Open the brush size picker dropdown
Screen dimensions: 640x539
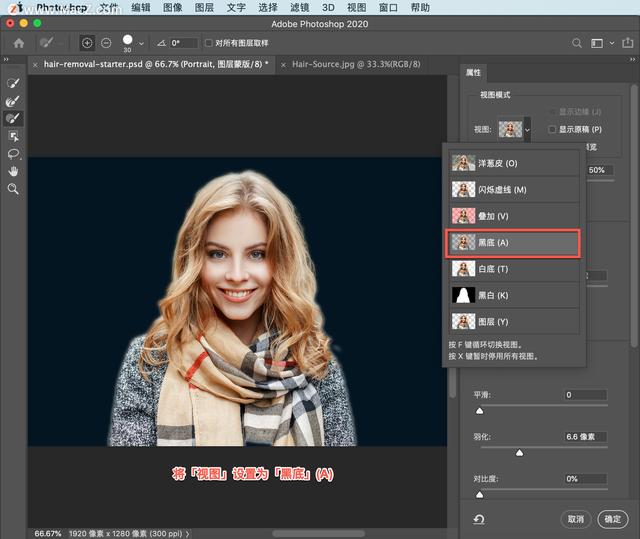(x=141, y=44)
